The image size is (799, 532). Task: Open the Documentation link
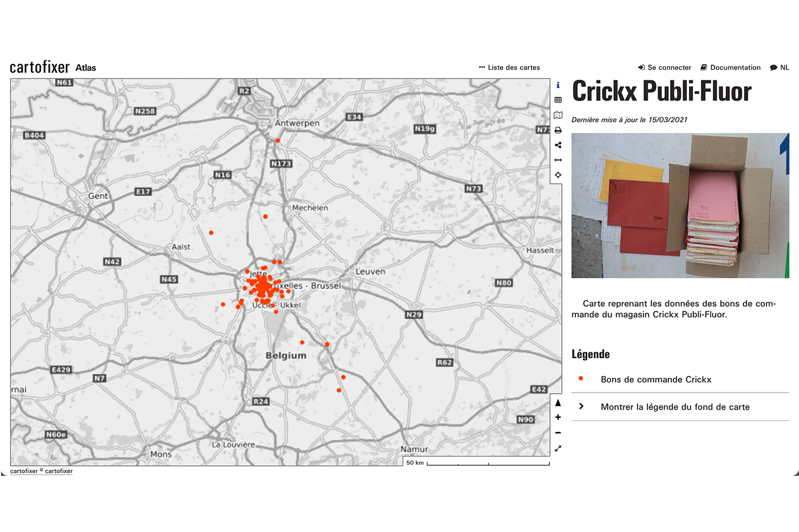click(730, 67)
